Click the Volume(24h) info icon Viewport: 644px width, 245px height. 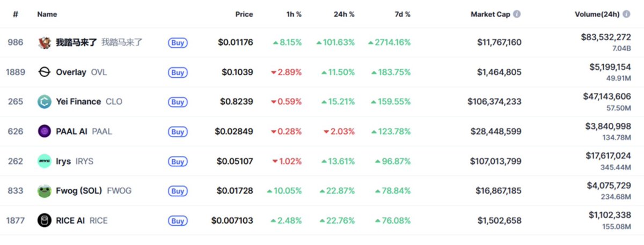point(626,14)
